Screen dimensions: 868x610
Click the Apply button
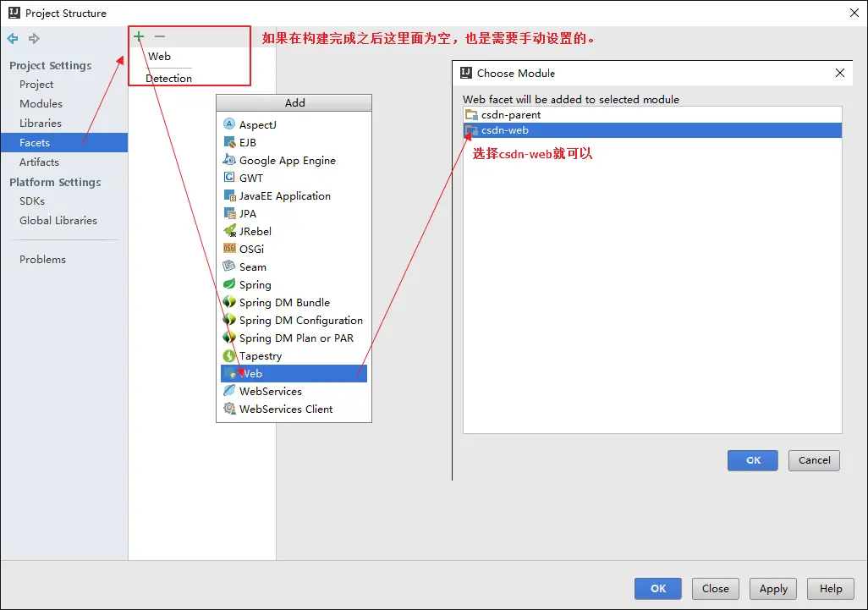772,588
